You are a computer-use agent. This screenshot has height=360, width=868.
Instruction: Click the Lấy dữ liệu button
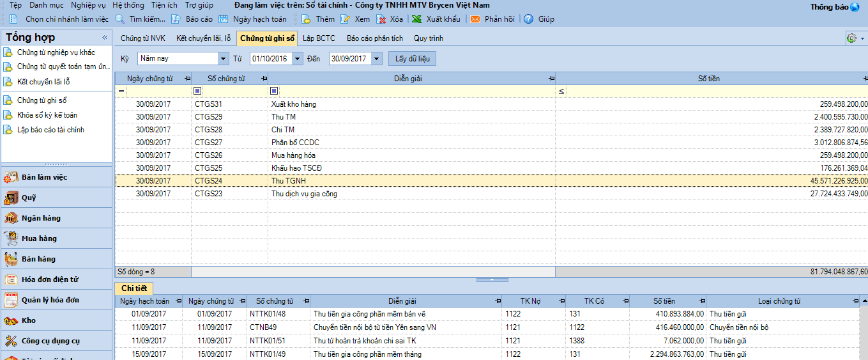[412, 59]
